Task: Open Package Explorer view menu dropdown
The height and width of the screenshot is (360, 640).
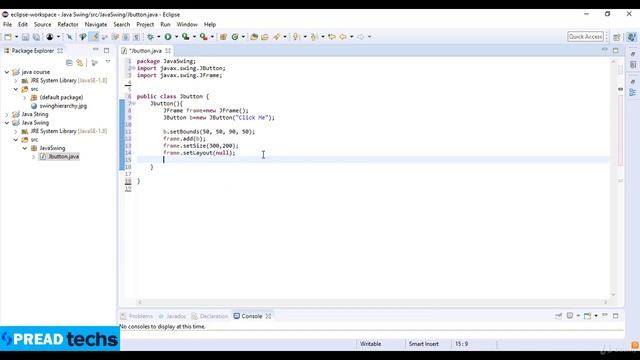Action: pyautogui.click(x=108, y=62)
